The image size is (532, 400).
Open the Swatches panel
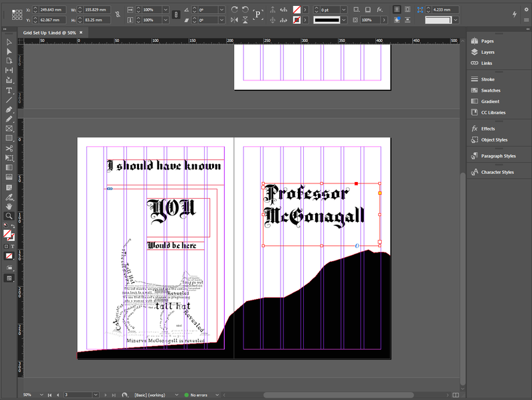[x=491, y=90]
